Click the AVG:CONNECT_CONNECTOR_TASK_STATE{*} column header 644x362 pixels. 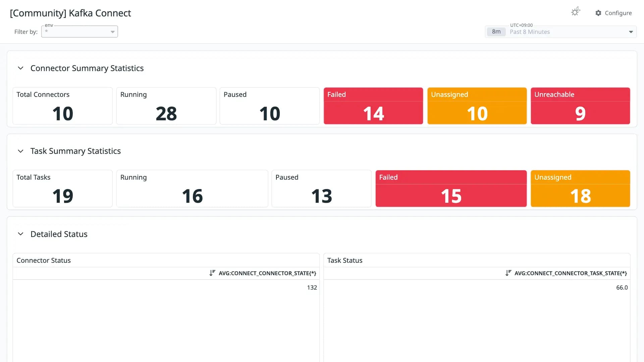tap(571, 273)
